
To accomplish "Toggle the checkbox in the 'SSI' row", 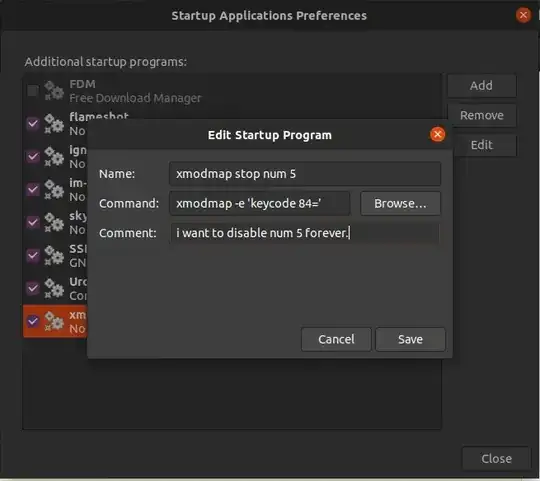I will tap(33, 255).
